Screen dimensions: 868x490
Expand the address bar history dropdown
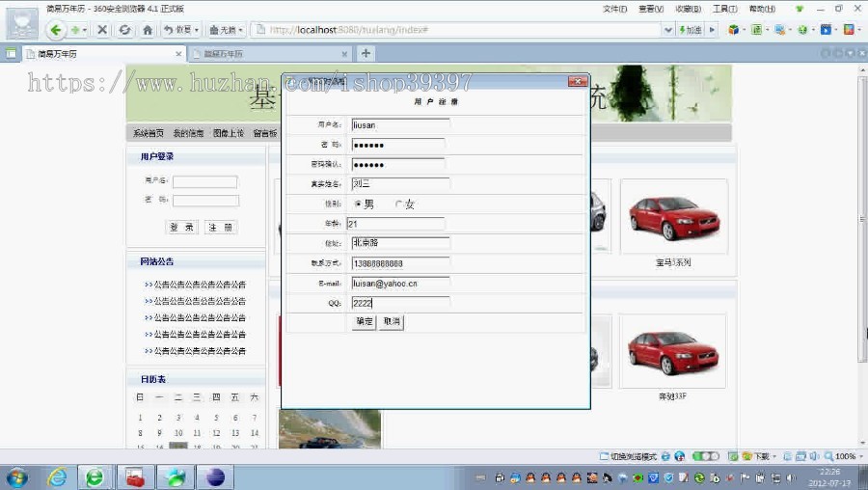668,30
